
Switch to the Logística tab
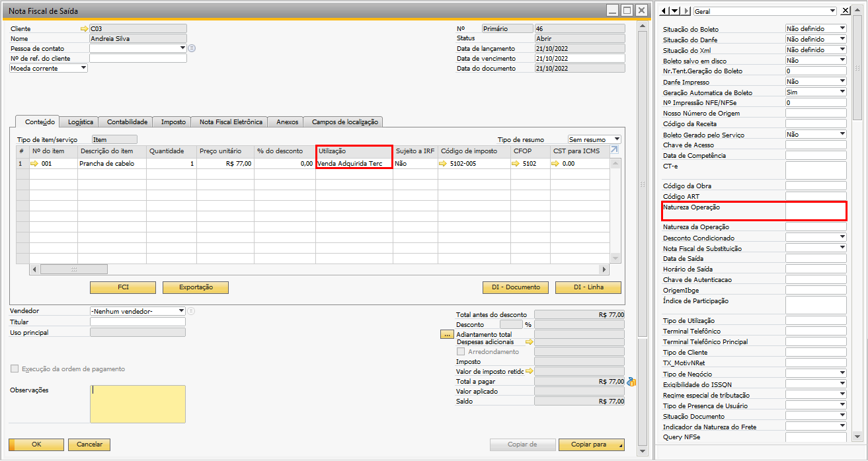click(81, 122)
